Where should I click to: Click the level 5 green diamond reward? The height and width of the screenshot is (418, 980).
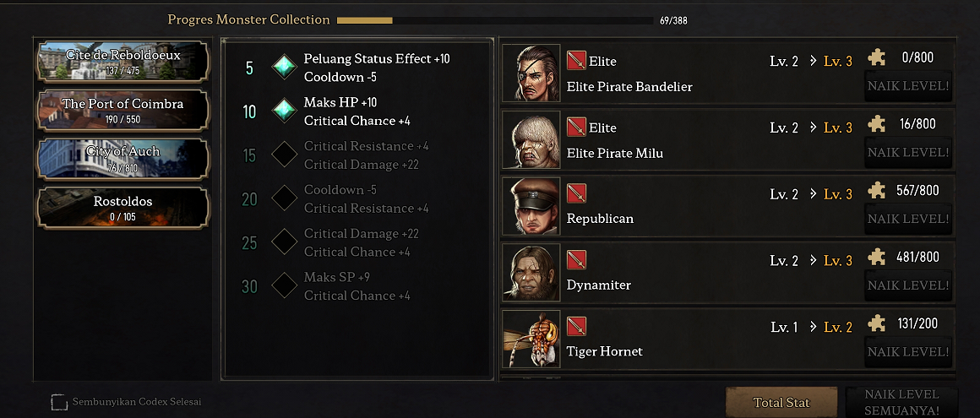[285, 68]
